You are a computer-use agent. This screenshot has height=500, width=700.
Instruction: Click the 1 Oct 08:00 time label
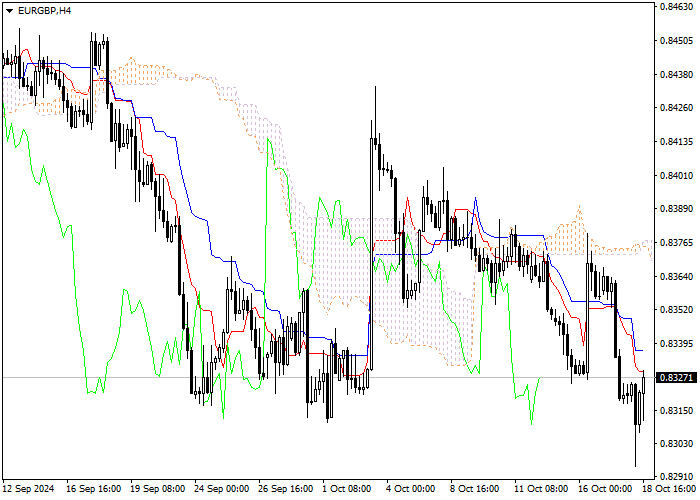[347, 489]
